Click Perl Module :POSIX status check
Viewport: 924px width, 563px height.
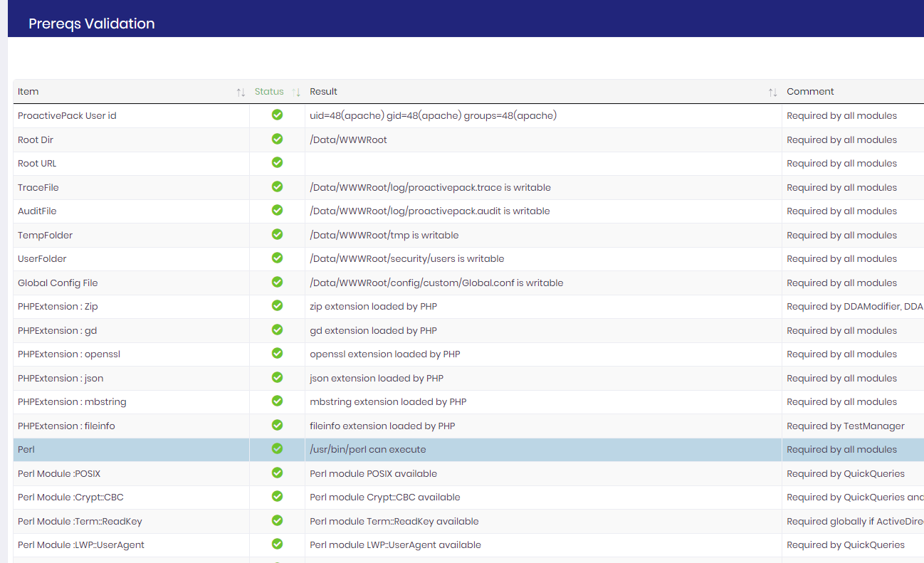coord(277,473)
